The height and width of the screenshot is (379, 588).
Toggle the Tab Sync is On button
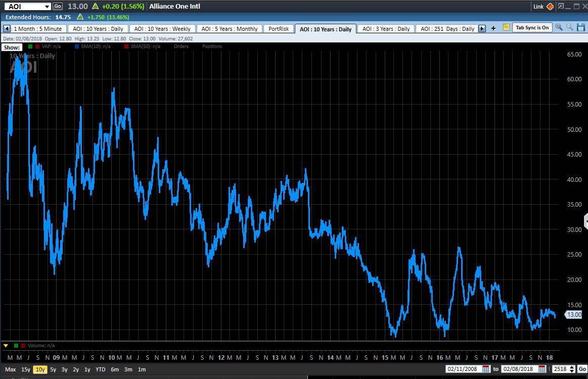click(532, 28)
